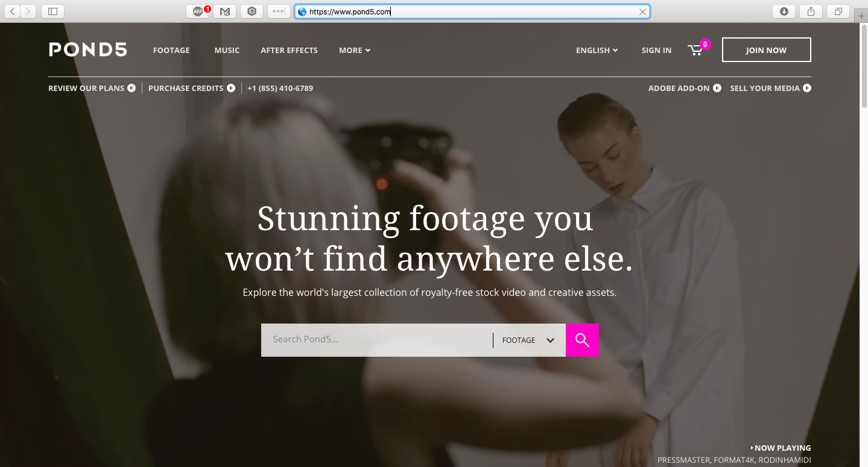Click the magenta search magnifier button
The image size is (868, 467).
(582, 340)
